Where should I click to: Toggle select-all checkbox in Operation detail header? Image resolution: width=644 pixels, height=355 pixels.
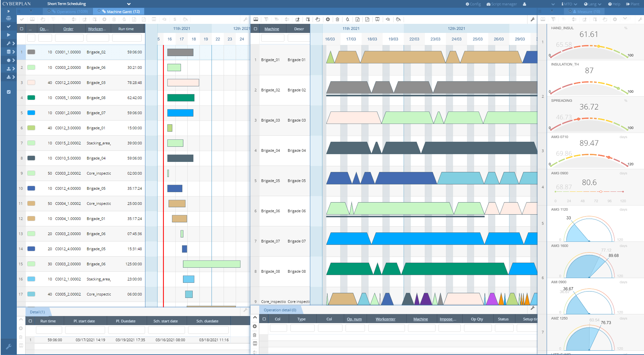(x=264, y=319)
